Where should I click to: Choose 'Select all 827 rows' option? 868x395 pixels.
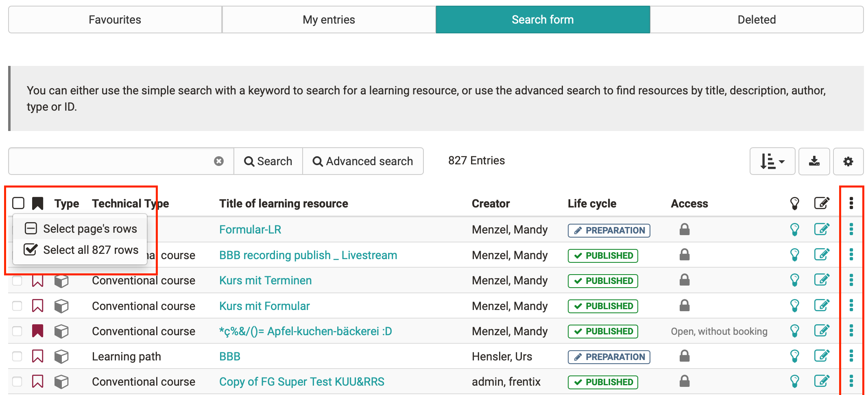(x=90, y=250)
